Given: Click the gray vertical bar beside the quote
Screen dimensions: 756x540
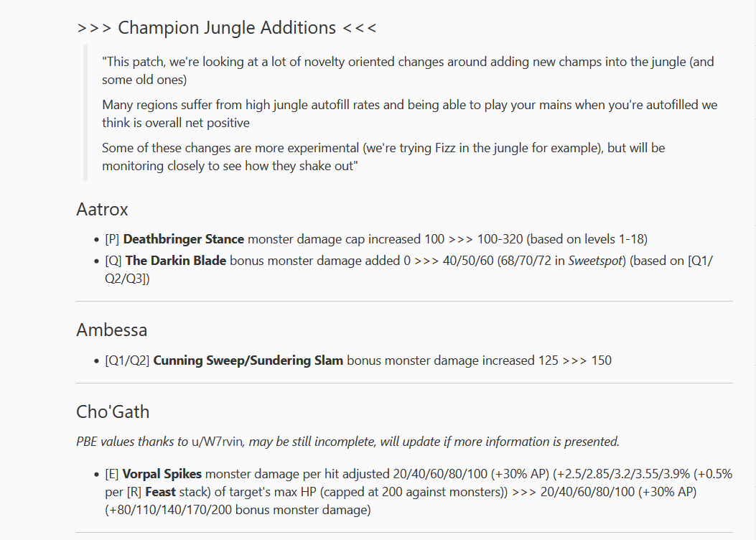Looking at the screenshot, I should point(85,113).
